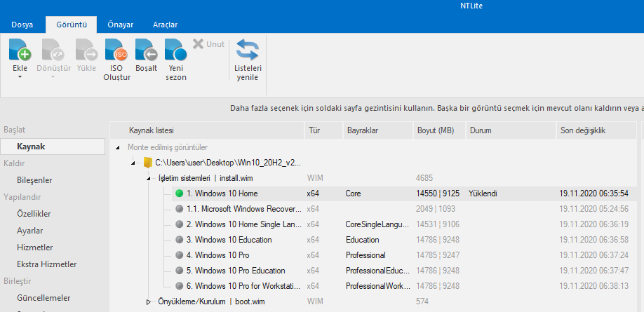
Task: Click the Ekle add-image icon
Action: [x=20, y=50]
